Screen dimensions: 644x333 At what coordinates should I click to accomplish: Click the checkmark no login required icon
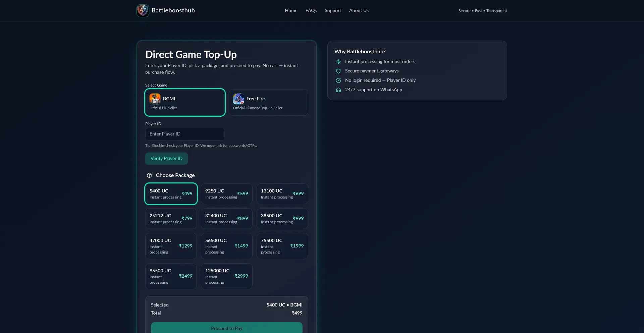coord(338,80)
